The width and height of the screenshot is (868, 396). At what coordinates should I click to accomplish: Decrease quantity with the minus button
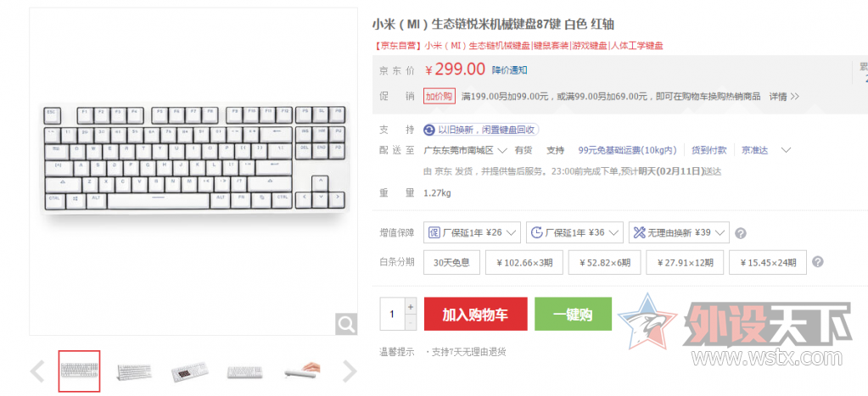point(410,322)
